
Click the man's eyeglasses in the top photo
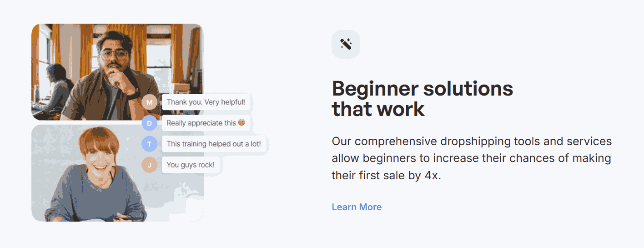point(114,56)
